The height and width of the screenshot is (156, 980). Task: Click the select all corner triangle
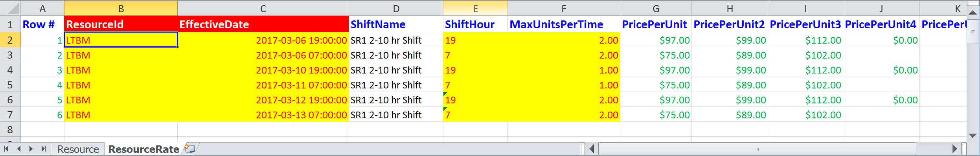click(x=10, y=8)
